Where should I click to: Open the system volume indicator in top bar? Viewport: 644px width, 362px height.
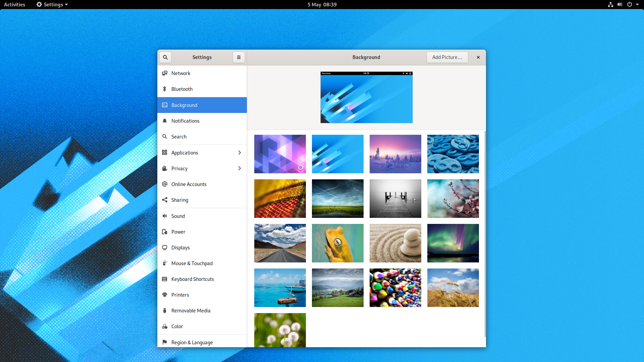[620, 5]
